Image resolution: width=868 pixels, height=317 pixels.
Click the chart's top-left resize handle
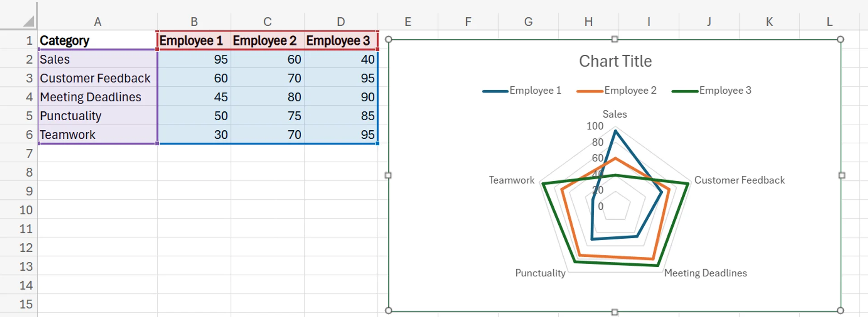(388, 39)
